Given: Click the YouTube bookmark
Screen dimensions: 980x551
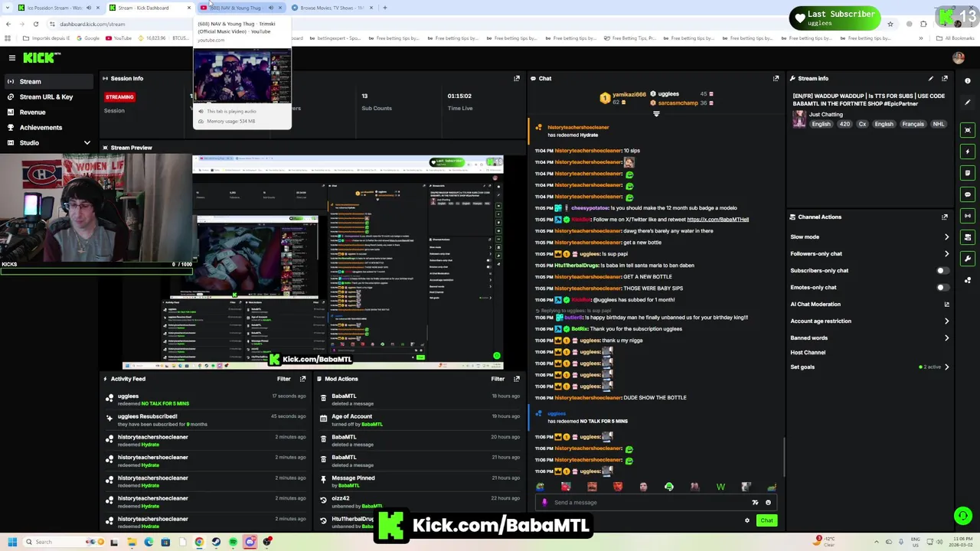Looking at the screenshot, I should pyautogui.click(x=119, y=38).
